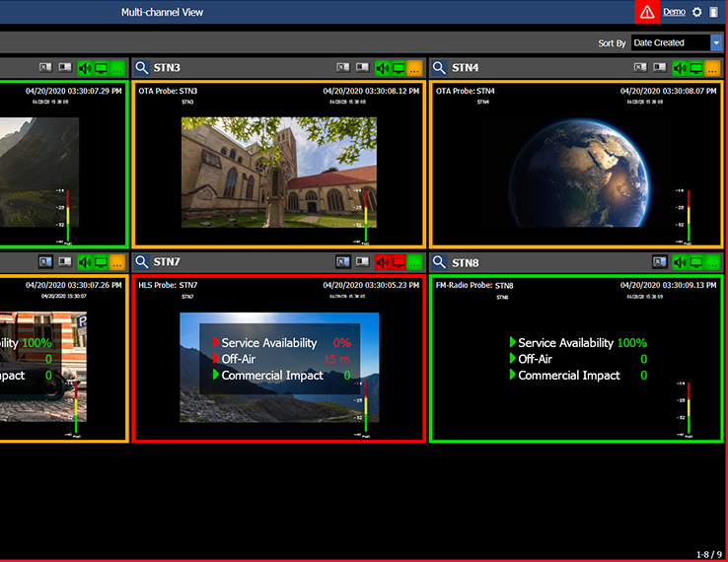Click the magnifier icon for STN8

[439, 262]
